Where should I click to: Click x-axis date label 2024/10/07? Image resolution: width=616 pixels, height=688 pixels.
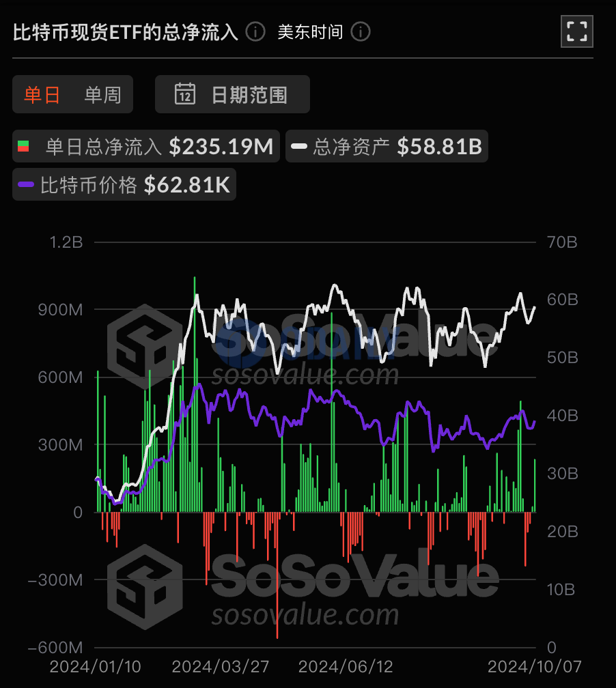534,667
